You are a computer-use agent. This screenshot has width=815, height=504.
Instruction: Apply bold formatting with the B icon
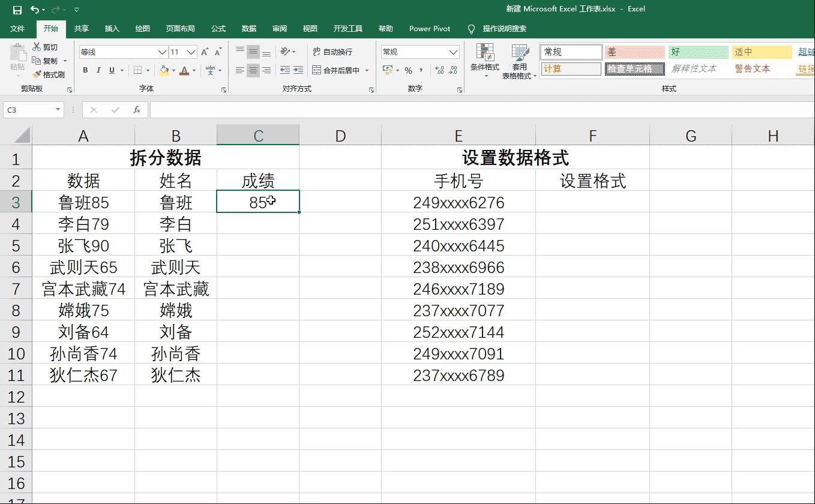coord(85,70)
